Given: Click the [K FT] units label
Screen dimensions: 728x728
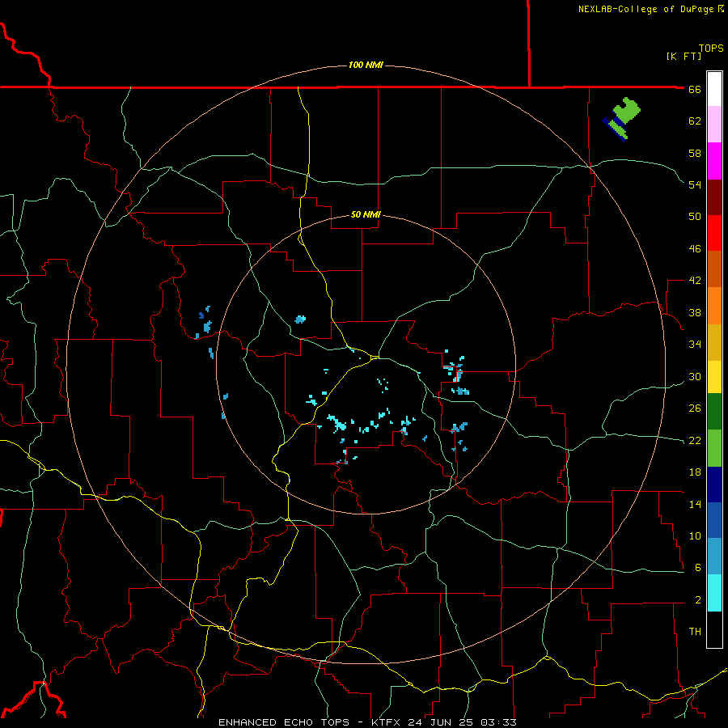Looking at the screenshot, I should tap(684, 56).
